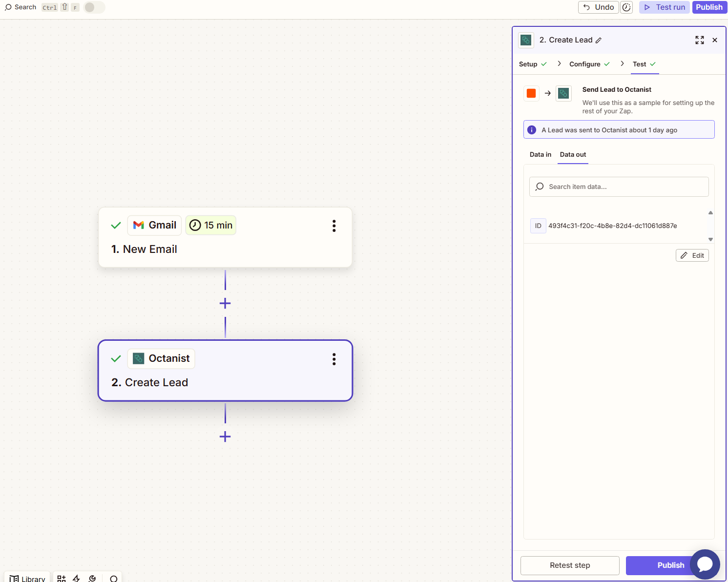Go to the Configure step
Screen dimensions: 728x582
point(585,64)
